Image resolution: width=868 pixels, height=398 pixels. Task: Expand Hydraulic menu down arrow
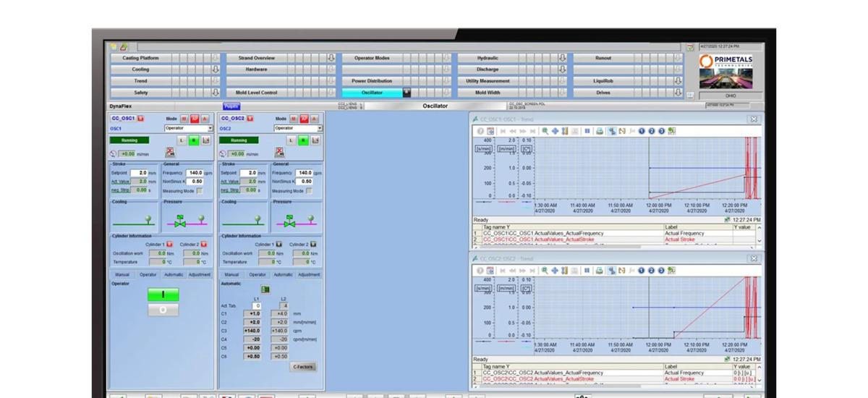tap(562, 58)
